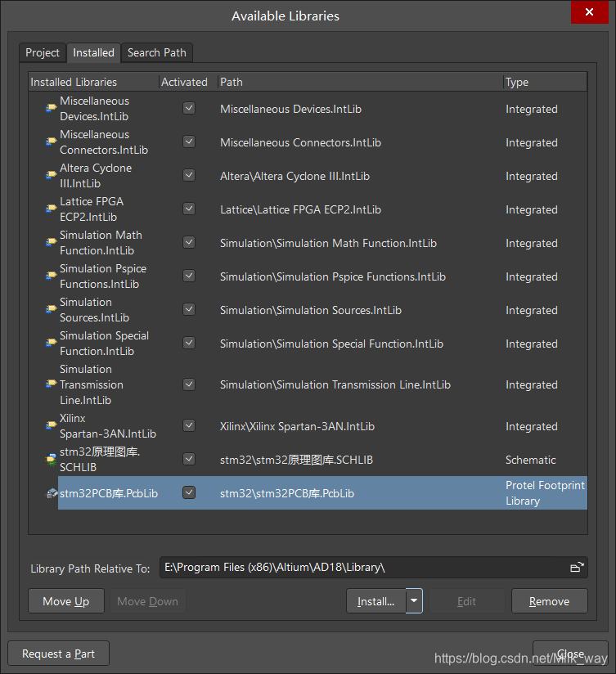
Task: Toggle Activated checkbox for stm32 SCHLIB library
Action: (x=189, y=459)
